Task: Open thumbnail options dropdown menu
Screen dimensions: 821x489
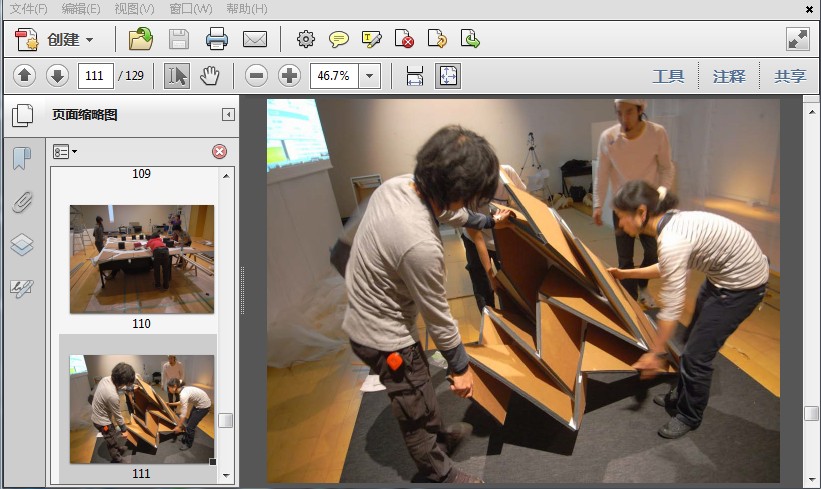Action: click(65, 152)
